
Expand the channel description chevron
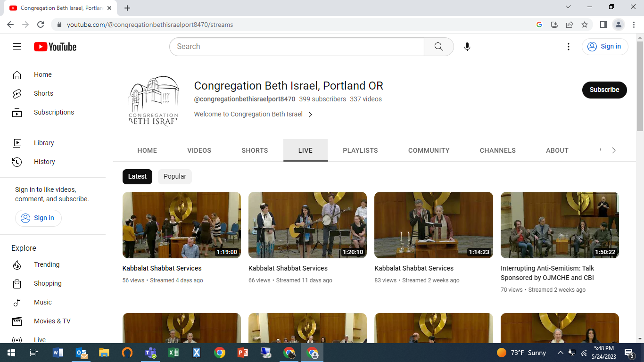tap(310, 115)
